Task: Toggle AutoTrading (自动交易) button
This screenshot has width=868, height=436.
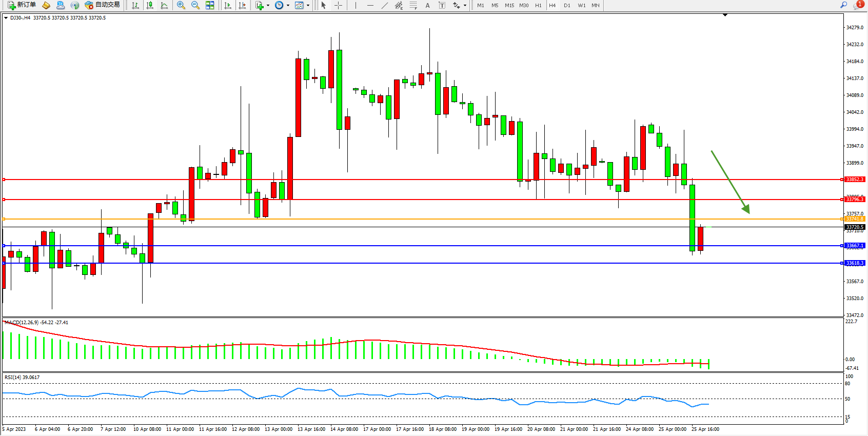Action: 102,5
